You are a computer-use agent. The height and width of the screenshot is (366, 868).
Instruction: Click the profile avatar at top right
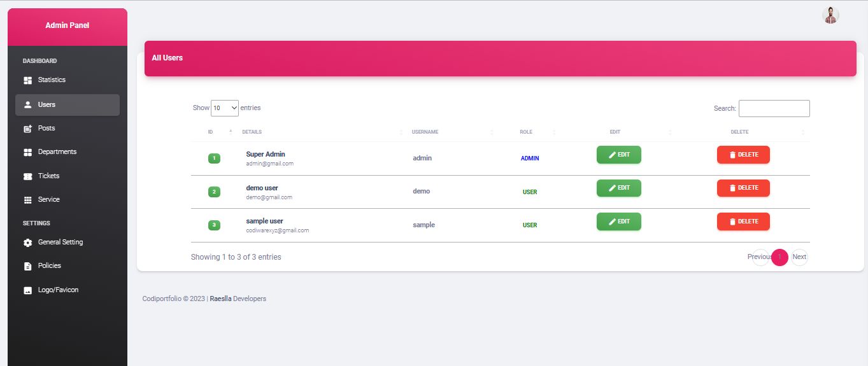coord(830,15)
